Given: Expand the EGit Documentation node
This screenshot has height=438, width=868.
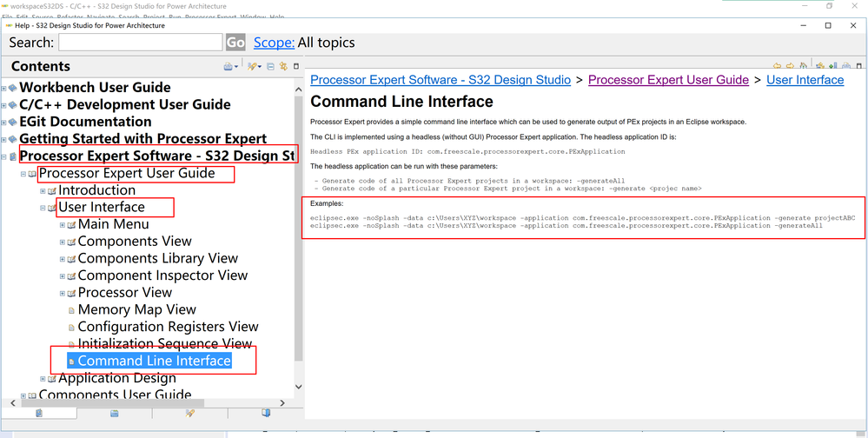Looking at the screenshot, I should coord(3,123).
